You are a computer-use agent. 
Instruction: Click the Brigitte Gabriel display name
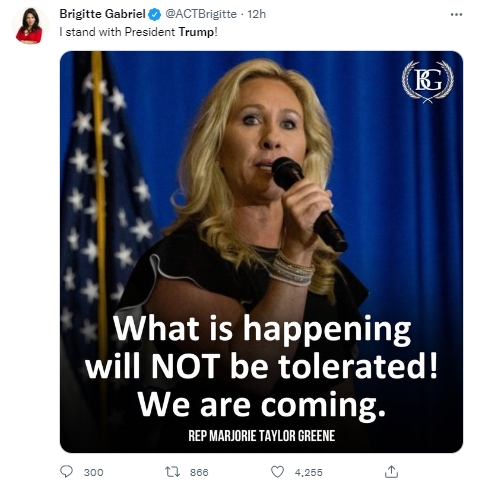(x=102, y=14)
